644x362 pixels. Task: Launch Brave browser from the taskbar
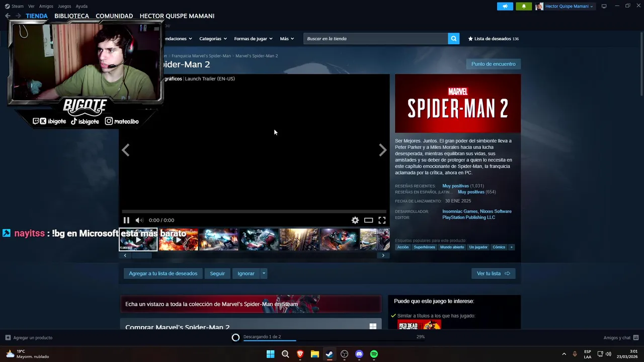coord(300,354)
